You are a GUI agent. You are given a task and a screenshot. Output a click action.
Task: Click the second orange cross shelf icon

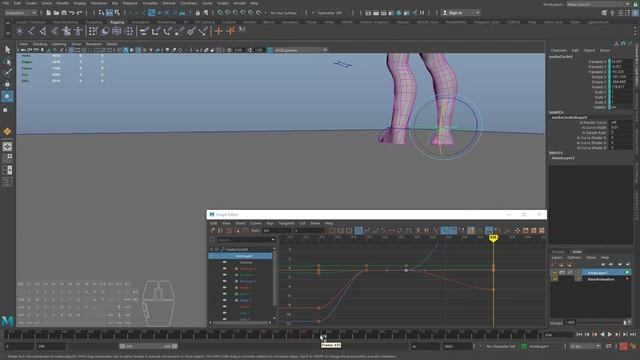click(231, 31)
